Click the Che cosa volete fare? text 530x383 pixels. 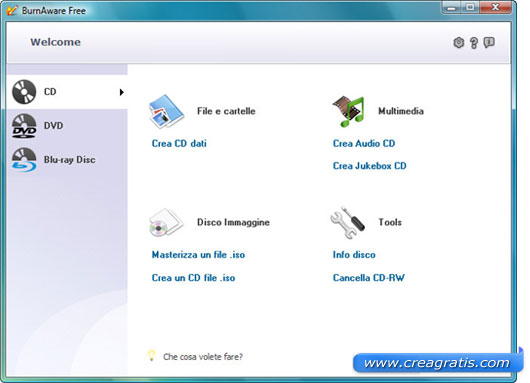click(203, 357)
